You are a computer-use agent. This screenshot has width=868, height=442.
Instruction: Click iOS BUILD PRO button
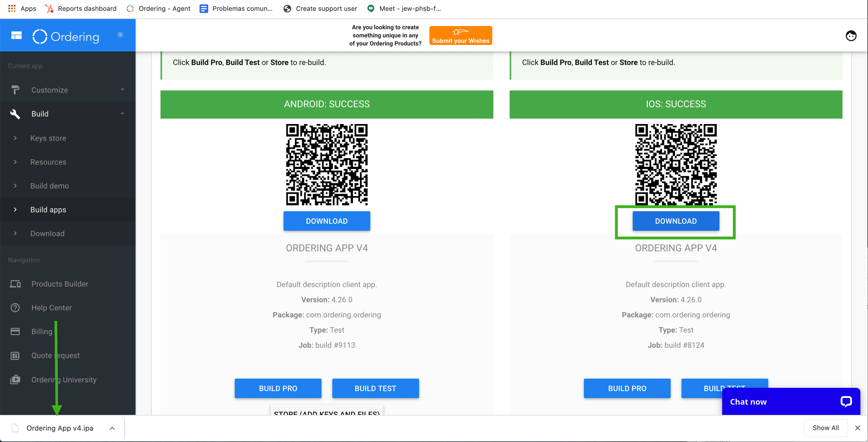pyautogui.click(x=627, y=388)
